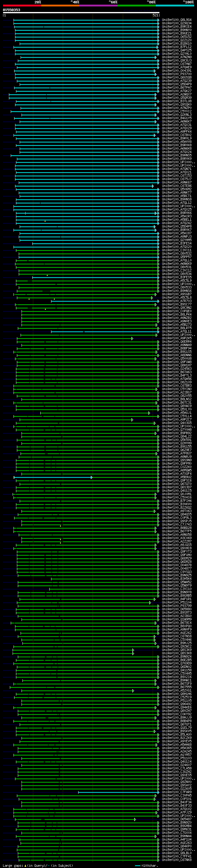The width and height of the screenshot is (197, 868).
Task: Select the UniRef100_Q506M2 label
Action: point(177,189)
